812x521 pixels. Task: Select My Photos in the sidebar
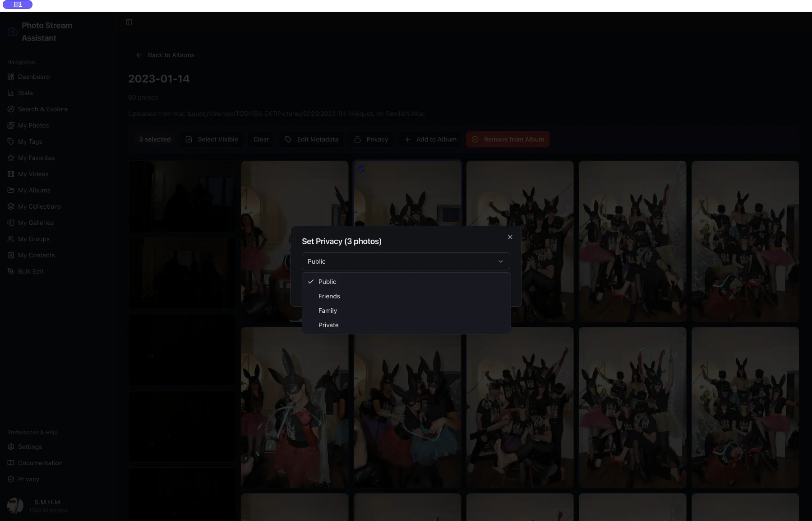coord(33,125)
